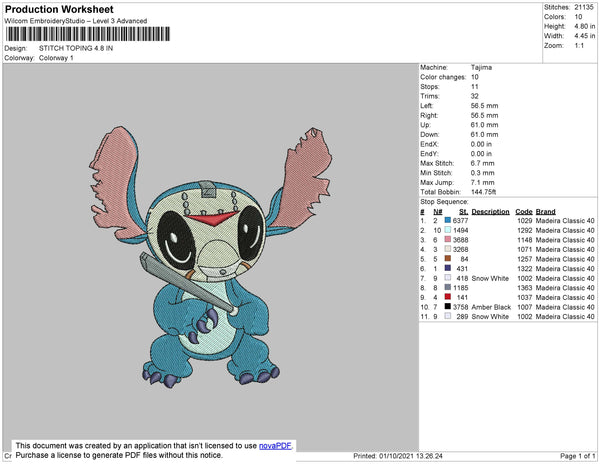This screenshot has width=600, height=464.
Task: Click the 'Code' column header
Action: tap(523, 212)
